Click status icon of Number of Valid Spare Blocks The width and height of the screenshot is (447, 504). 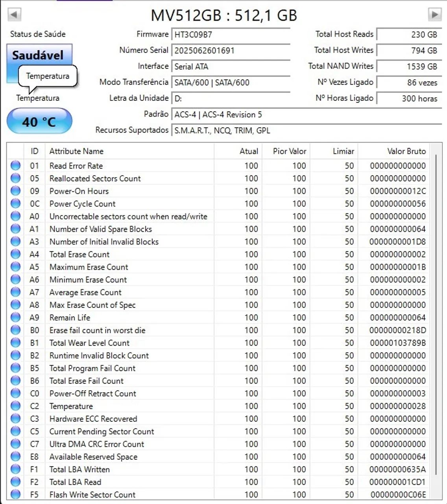click(x=15, y=229)
